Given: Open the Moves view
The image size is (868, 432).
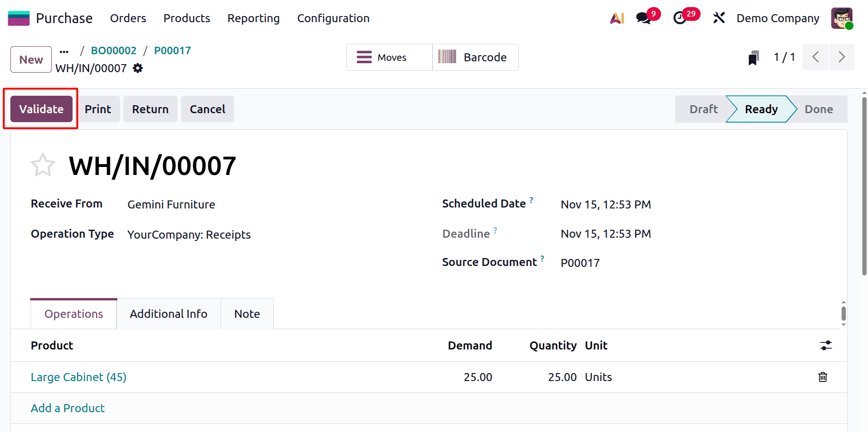Looking at the screenshot, I should pyautogui.click(x=389, y=57).
